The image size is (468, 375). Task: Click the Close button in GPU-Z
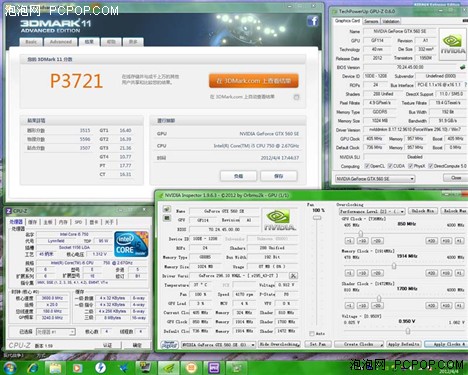(x=456, y=178)
